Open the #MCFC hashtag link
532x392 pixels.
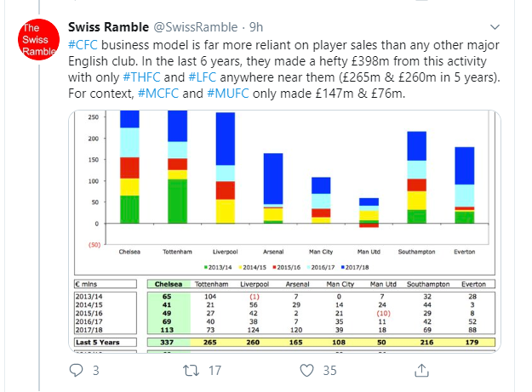coord(158,94)
